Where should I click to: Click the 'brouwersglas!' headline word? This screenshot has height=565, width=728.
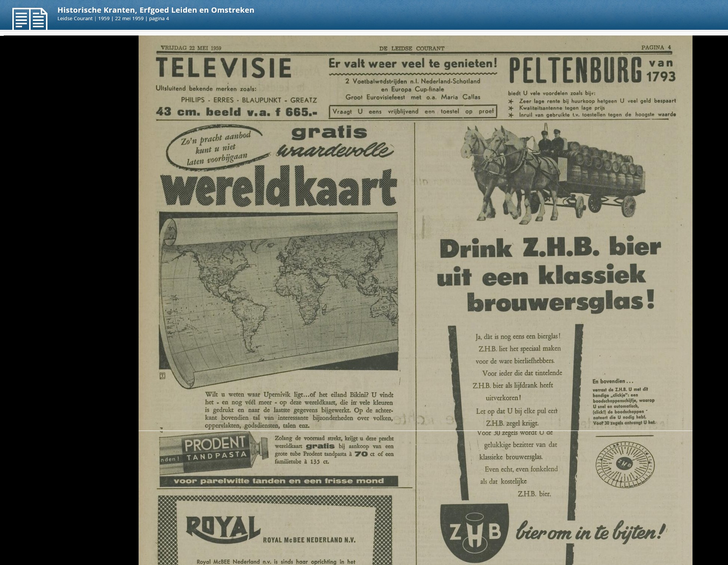point(561,301)
